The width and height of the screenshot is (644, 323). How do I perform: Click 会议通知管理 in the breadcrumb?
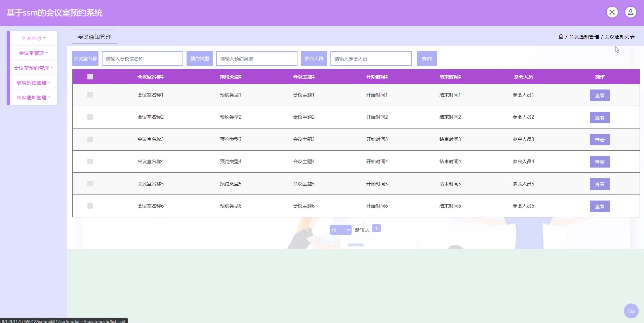click(x=584, y=37)
